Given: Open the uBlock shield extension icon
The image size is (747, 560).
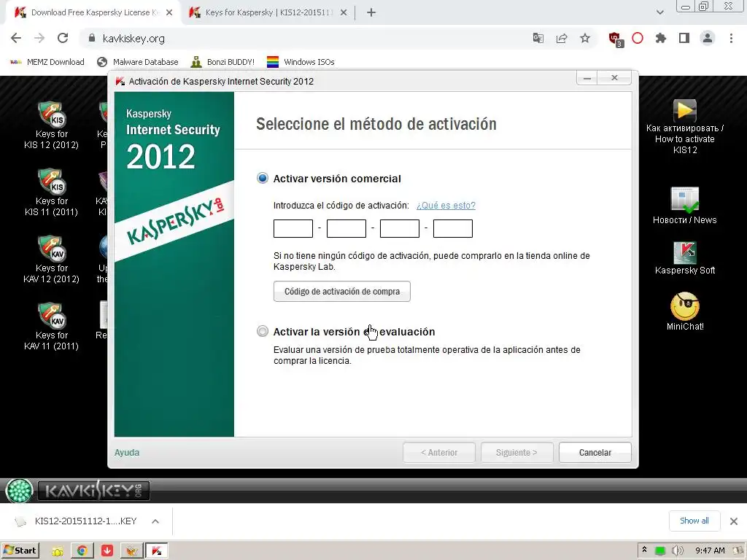Looking at the screenshot, I should click(x=616, y=39).
